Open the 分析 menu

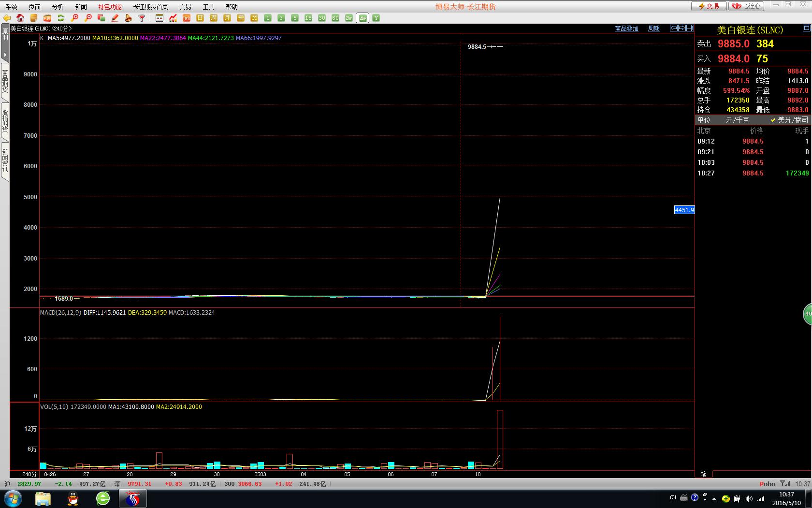[58, 7]
